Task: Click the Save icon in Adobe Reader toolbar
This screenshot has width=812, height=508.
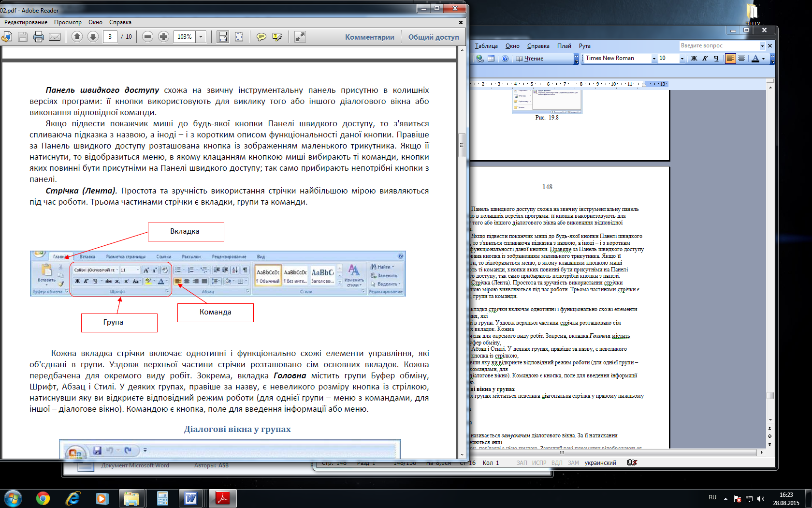Action: pos(23,37)
